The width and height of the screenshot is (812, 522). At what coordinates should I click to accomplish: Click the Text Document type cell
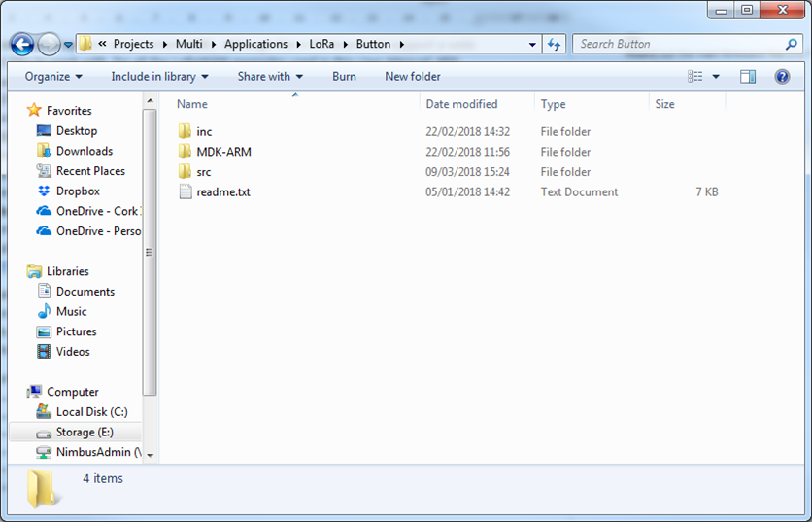point(579,192)
